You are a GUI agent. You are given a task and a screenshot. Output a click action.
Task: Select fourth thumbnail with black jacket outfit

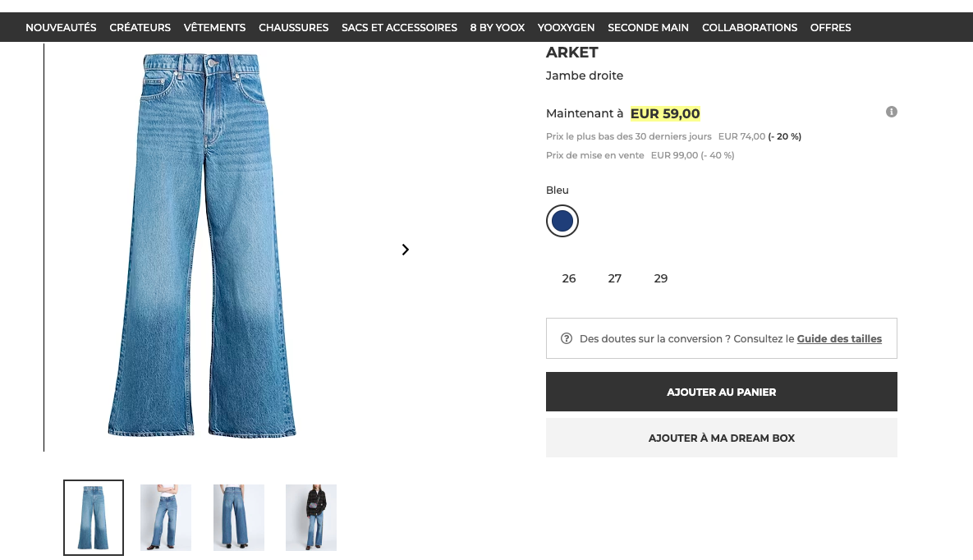click(311, 518)
